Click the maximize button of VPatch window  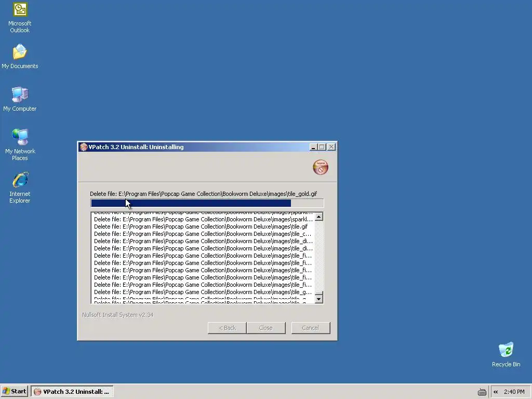pyautogui.click(x=322, y=147)
